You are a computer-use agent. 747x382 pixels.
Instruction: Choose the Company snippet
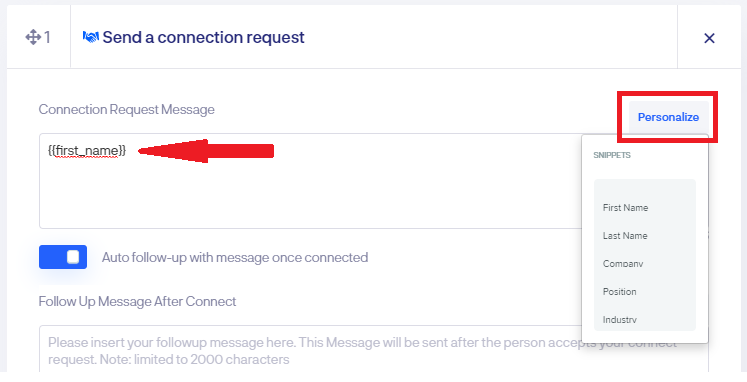pos(623,263)
